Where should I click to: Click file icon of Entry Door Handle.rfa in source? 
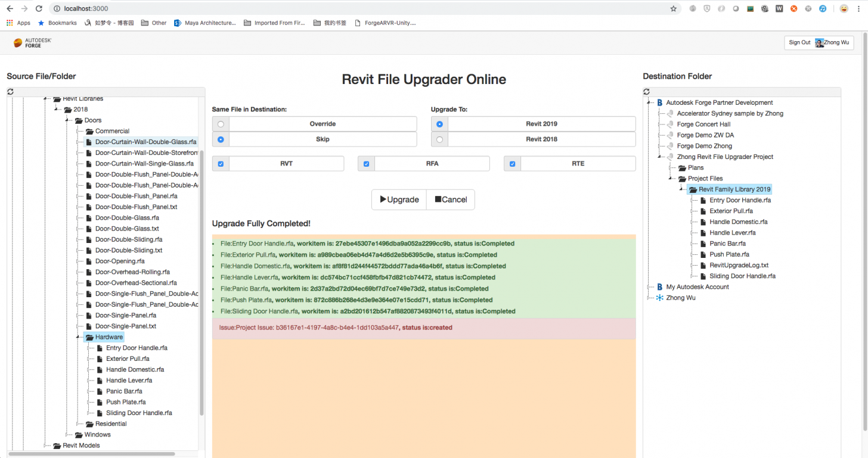pos(100,348)
